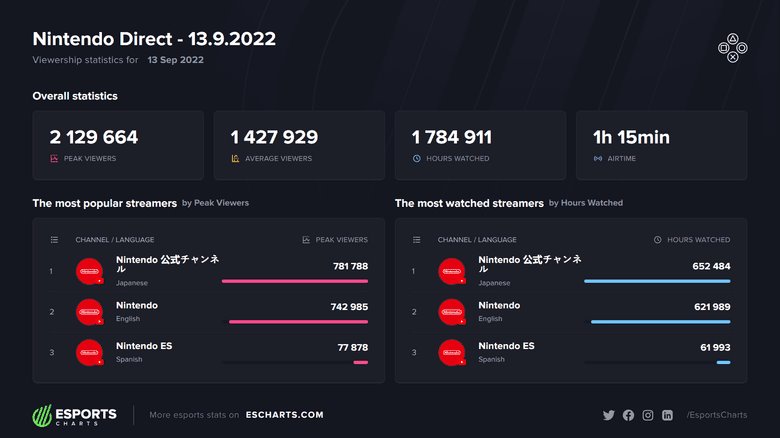Viewport: 780px width, 438px height.
Task: Click the 'by Hours Watched' label
Action: [x=585, y=203]
